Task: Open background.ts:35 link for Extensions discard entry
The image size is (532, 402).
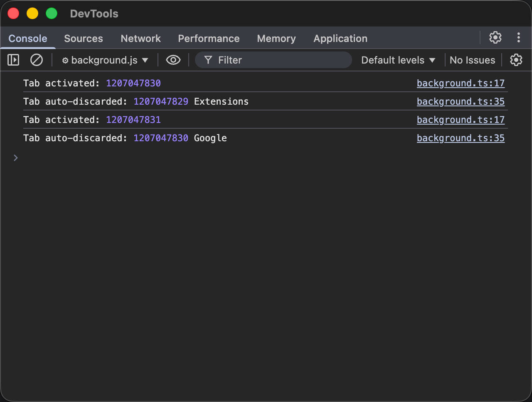Action: [461, 102]
